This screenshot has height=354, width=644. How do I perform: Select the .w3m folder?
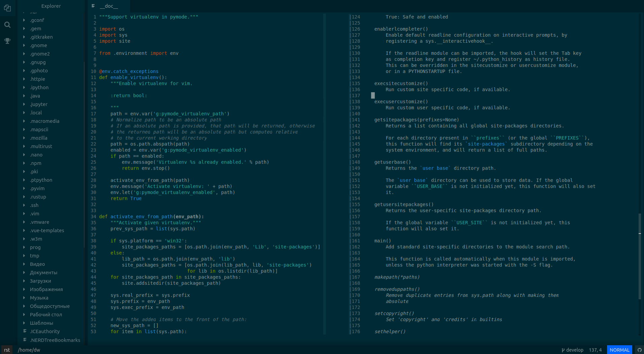coord(36,239)
